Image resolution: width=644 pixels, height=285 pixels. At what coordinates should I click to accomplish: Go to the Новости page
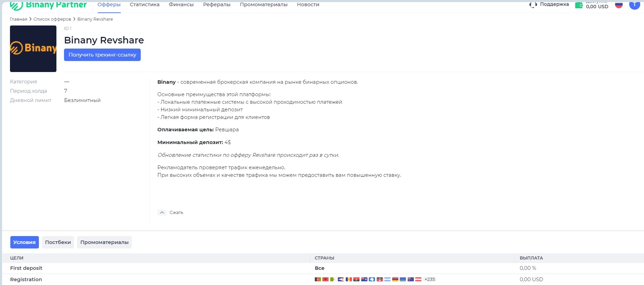click(308, 4)
